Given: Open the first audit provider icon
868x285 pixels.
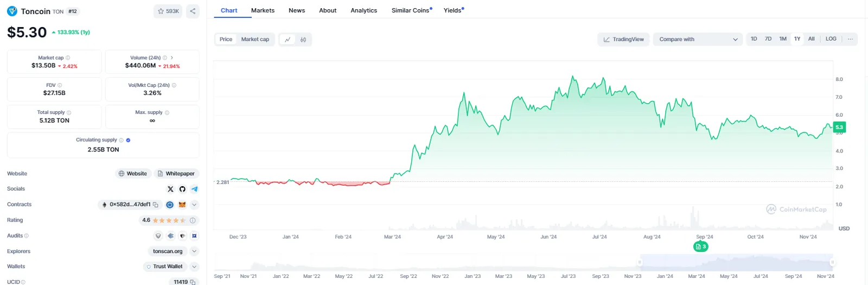Looking at the screenshot, I should pyautogui.click(x=158, y=236).
